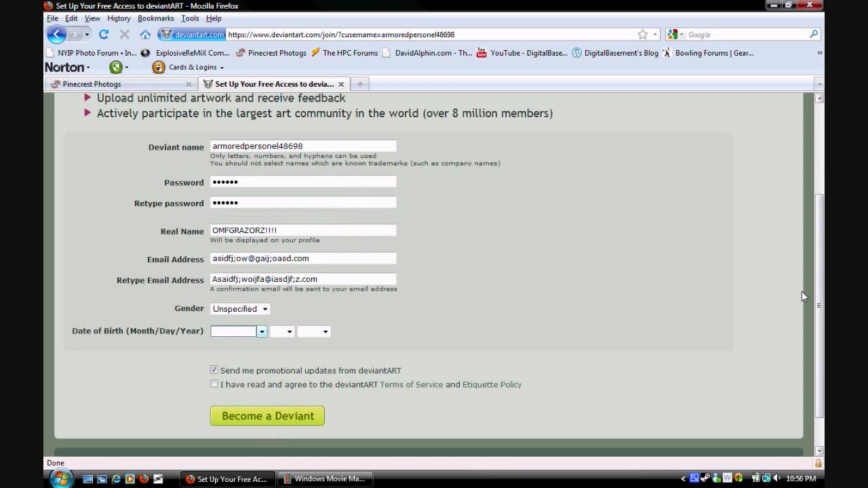868x488 pixels.
Task: Open the Help menu
Action: [214, 18]
